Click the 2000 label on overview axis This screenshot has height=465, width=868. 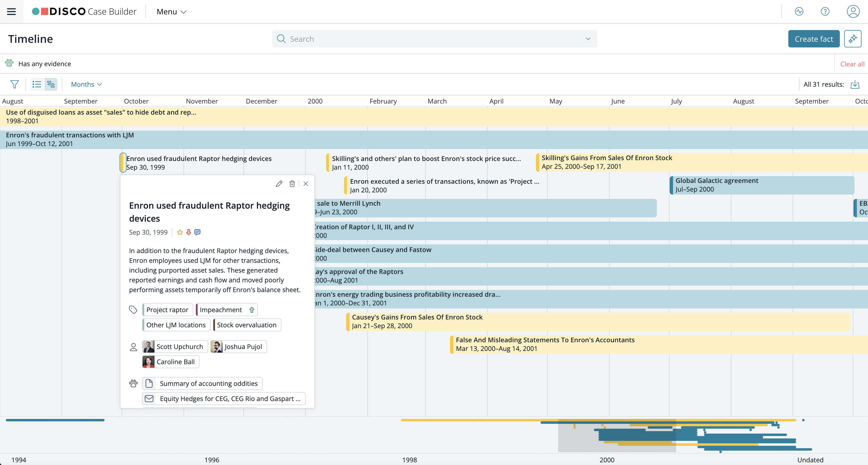[x=607, y=460]
